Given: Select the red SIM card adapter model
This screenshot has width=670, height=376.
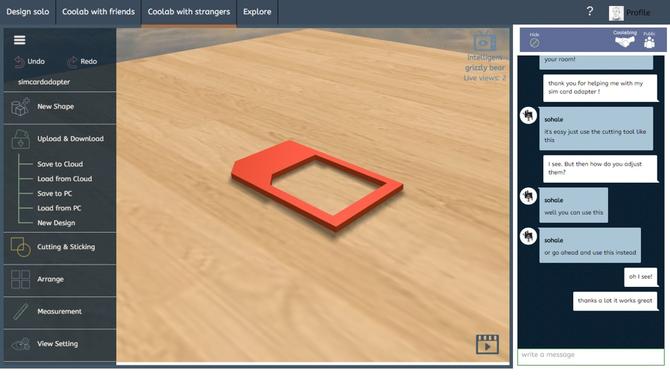Looking at the screenshot, I should coord(316,185).
